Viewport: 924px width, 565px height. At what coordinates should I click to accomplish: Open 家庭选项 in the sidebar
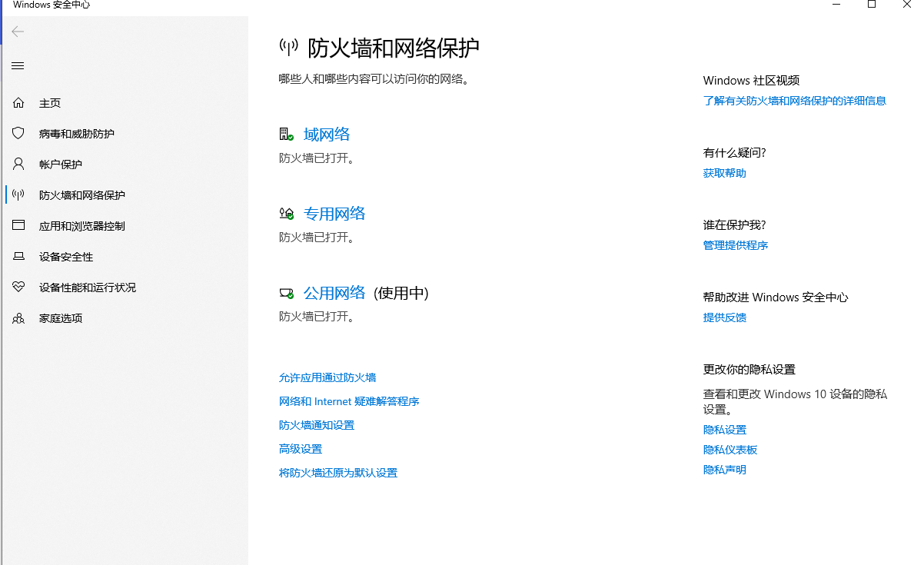click(61, 318)
